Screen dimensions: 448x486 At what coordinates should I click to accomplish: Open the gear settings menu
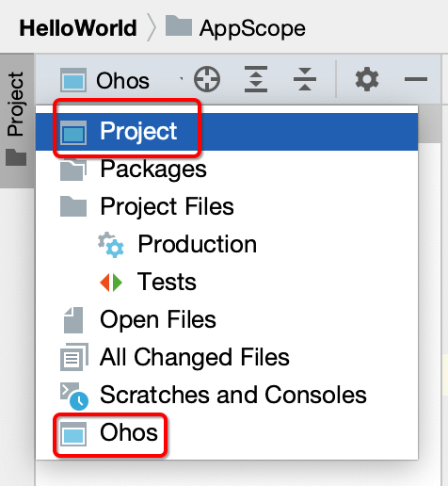[x=367, y=79]
